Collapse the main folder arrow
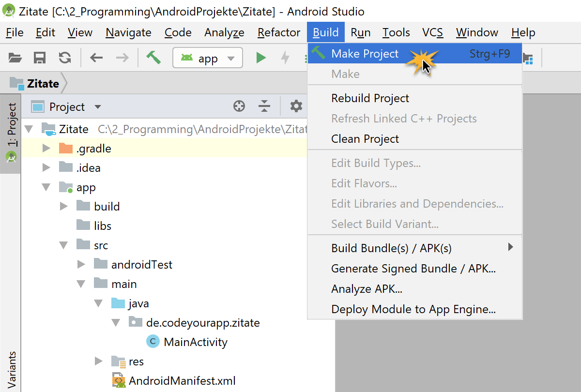This screenshot has height=392, width=581. [x=81, y=284]
